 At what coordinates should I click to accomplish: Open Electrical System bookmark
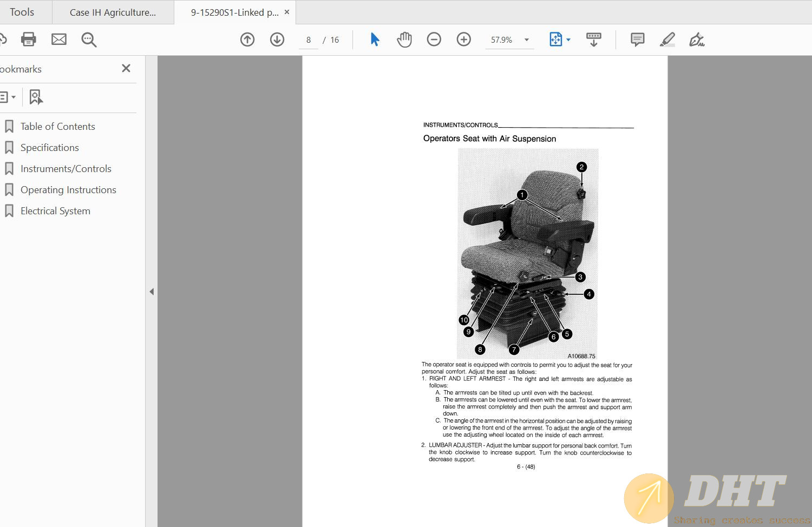coord(55,211)
